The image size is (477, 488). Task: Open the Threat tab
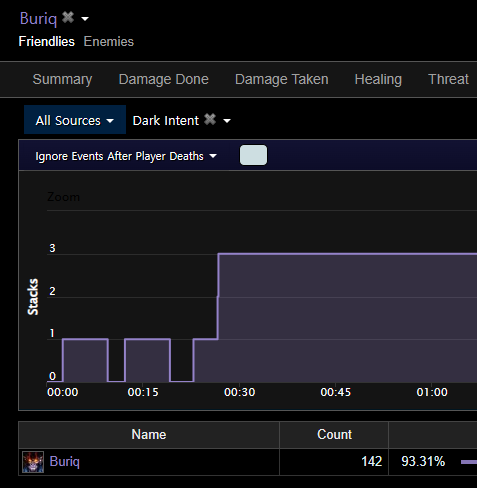click(448, 79)
